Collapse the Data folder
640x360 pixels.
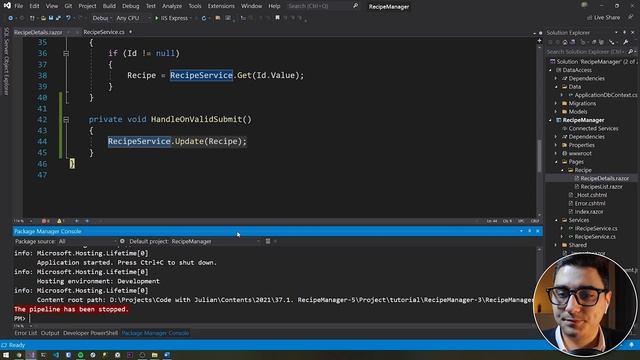[x=556, y=87]
